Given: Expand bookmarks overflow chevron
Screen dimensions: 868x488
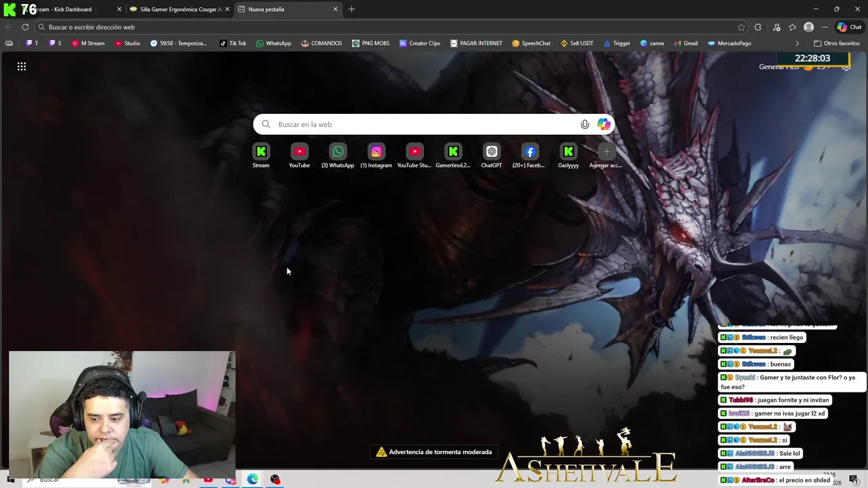Looking at the screenshot, I should coord(797,43).
